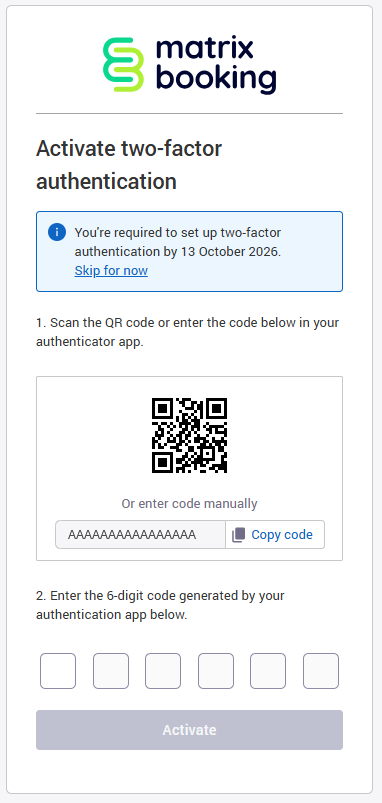The image size is (382, 803).
Task: Focus the fourth digit box
Action: tap(216, 671)
